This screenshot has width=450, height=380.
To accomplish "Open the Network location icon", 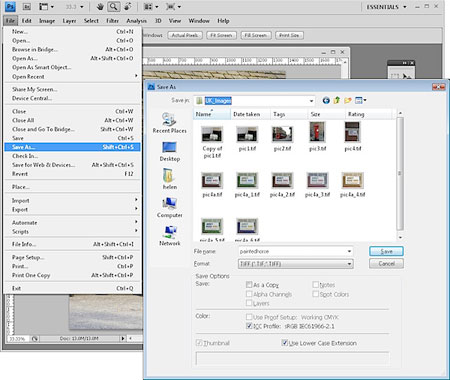I will (170, 236).
